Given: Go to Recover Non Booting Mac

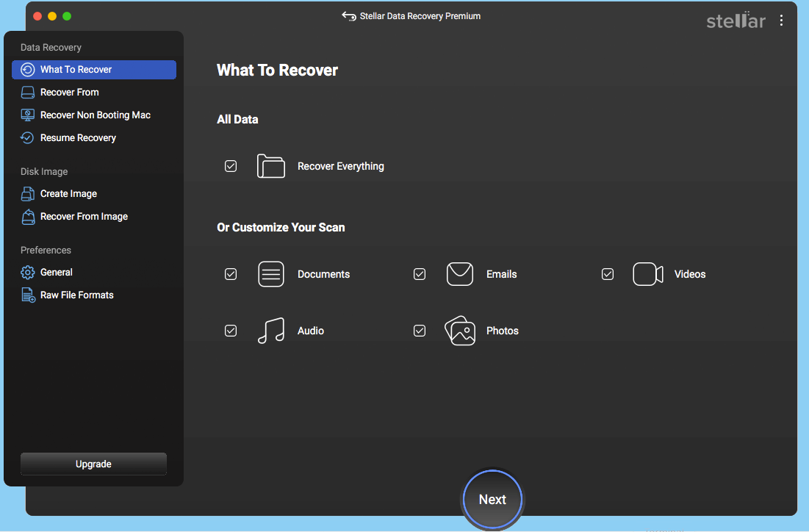Looking at the screenshot, I should tap(94, 115).
